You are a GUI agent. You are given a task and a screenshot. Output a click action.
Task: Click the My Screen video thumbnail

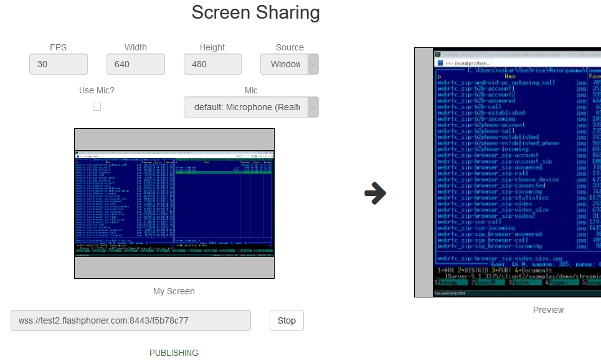click(174, 203)
